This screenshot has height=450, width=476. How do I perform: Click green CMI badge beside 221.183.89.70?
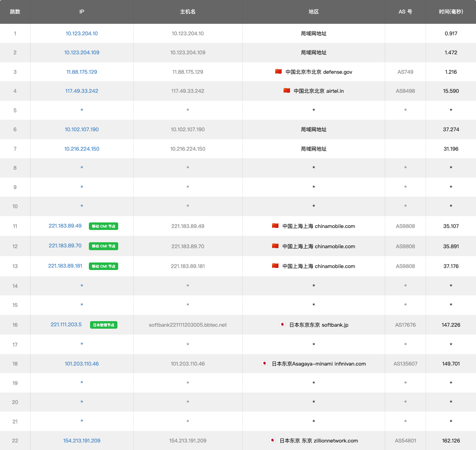click(x=104, y=246)
